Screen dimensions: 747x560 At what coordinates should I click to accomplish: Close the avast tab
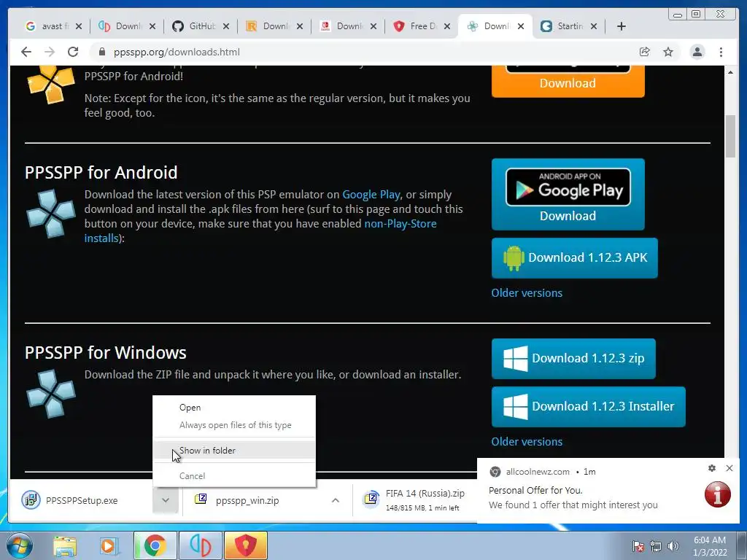click(79, 26)
